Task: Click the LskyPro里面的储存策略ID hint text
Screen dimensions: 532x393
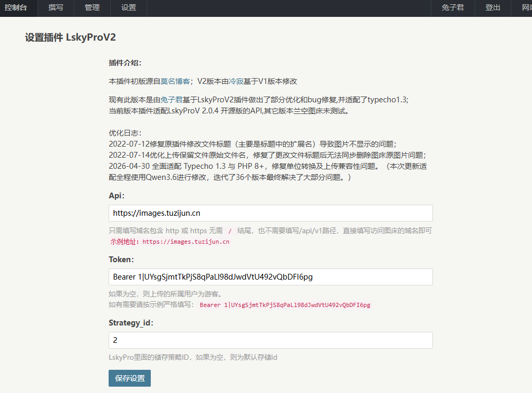Action: coord(193,357)
